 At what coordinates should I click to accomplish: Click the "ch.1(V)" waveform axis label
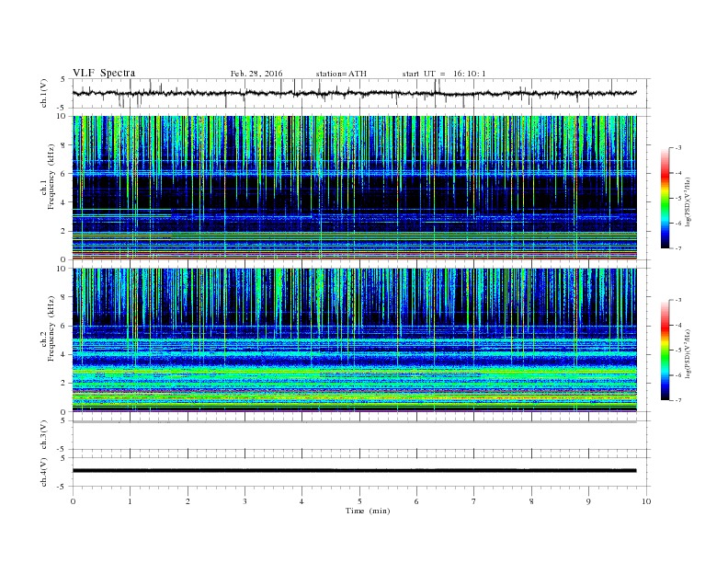point(43,93)
